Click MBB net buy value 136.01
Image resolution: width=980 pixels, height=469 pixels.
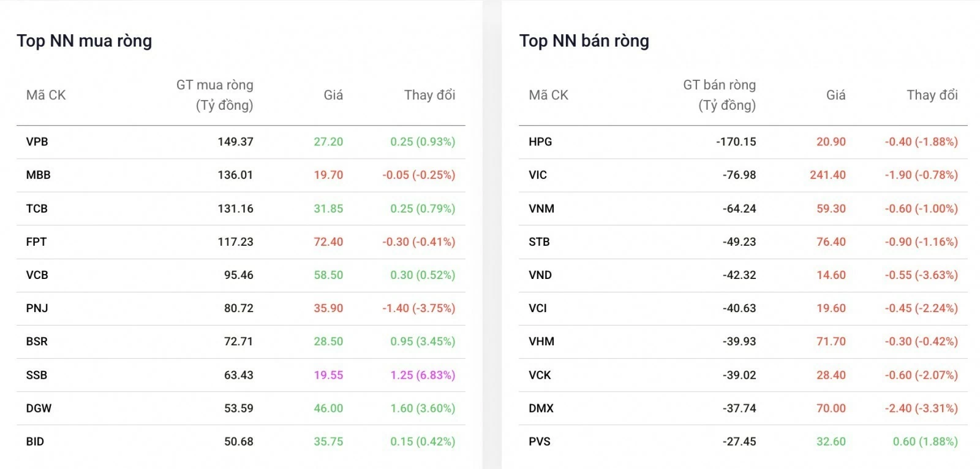point(235,175)
